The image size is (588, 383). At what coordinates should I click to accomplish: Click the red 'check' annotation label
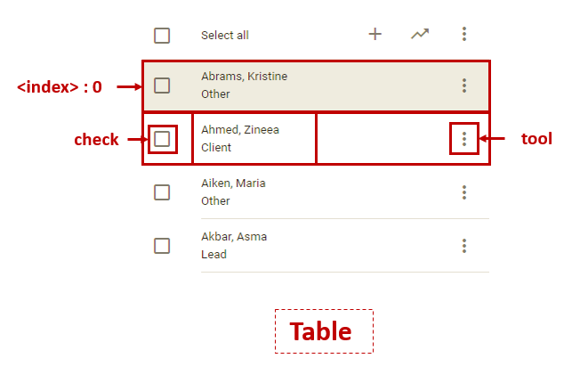coord(96,140)
